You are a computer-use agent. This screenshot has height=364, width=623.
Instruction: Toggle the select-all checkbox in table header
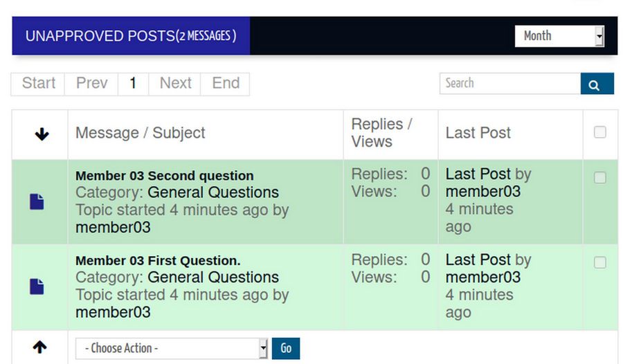pos(600,132)
